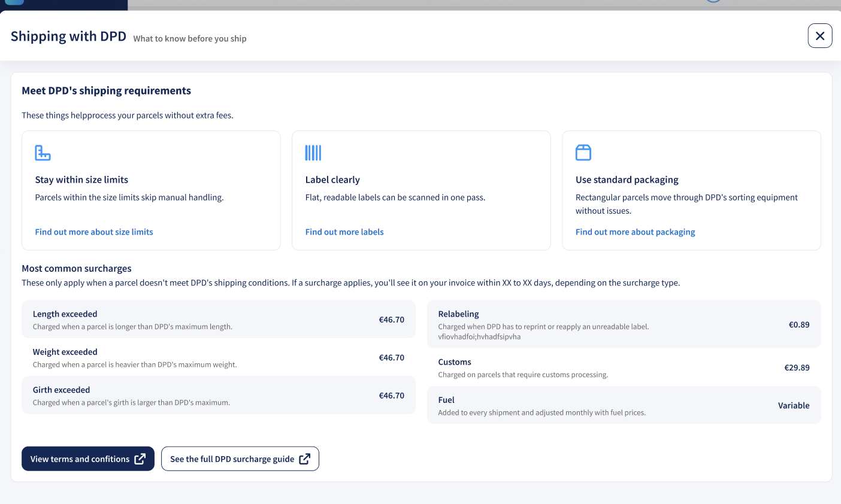Click the Most common surcharges heading
Viewport: 841px width, 504px height.
tap(77, 268)
